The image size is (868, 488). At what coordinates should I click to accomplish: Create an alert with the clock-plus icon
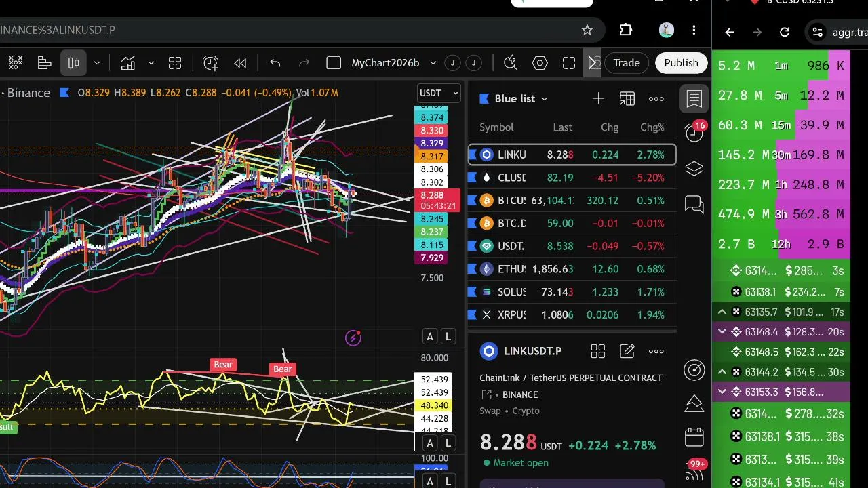(x=211, y=63)
